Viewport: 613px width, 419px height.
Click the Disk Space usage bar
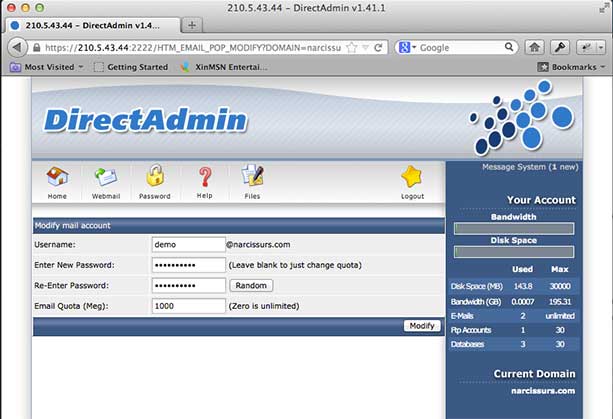coord(514,252)
